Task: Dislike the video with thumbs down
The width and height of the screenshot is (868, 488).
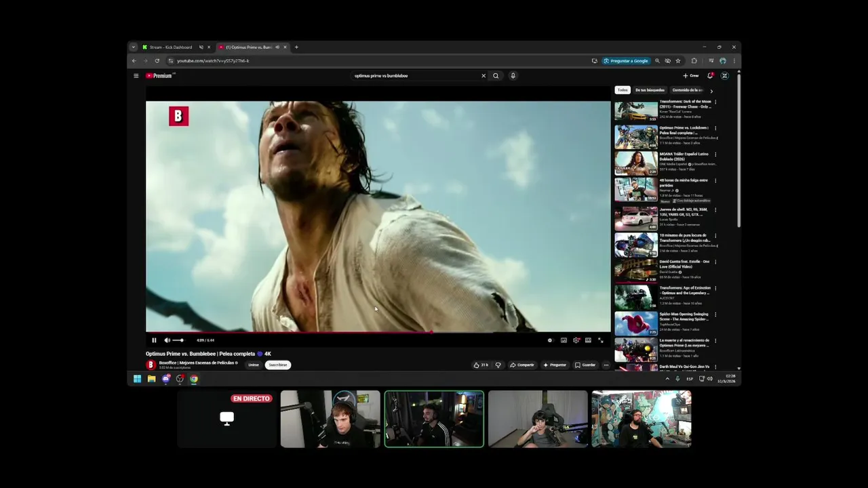Action: click(498, 365)
